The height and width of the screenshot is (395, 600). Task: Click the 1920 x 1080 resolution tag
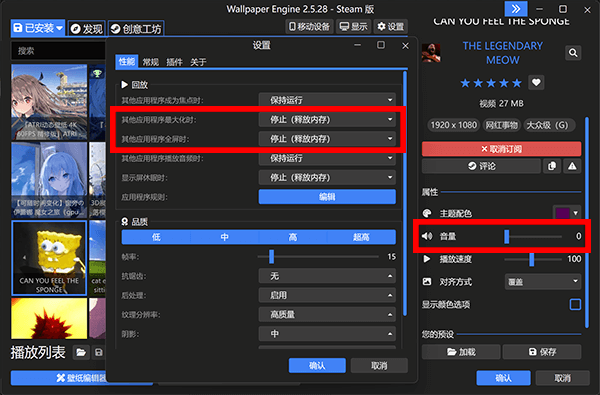click(x=453, y=125)
